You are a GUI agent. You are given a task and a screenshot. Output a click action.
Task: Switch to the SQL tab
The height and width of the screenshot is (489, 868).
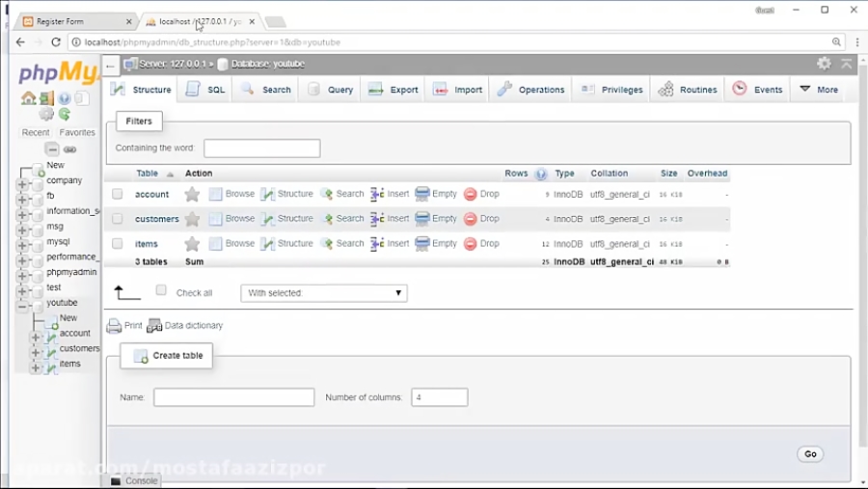pyautogui.click(x=205, y=90)
